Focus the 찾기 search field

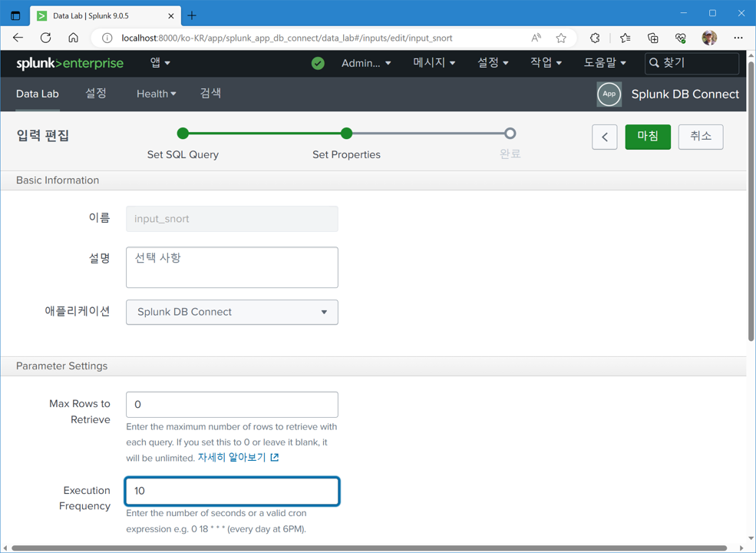click(x=692, y=63)
